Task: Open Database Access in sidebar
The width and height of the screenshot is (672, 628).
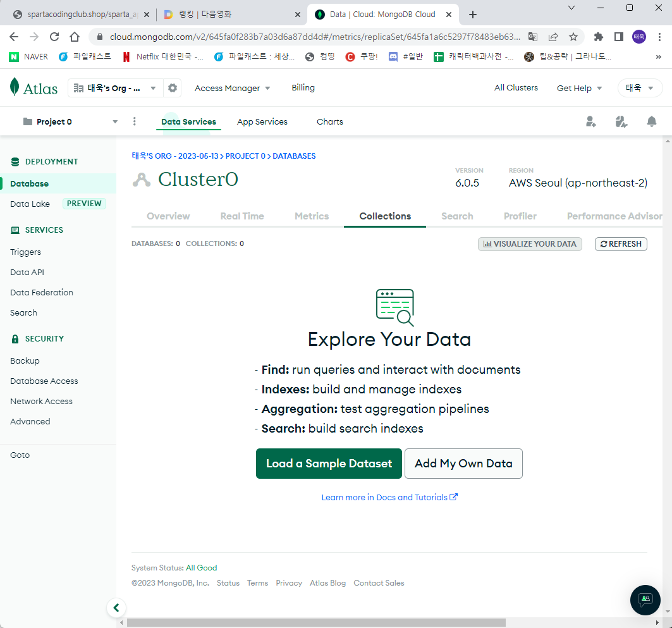Action: [44, 381]
